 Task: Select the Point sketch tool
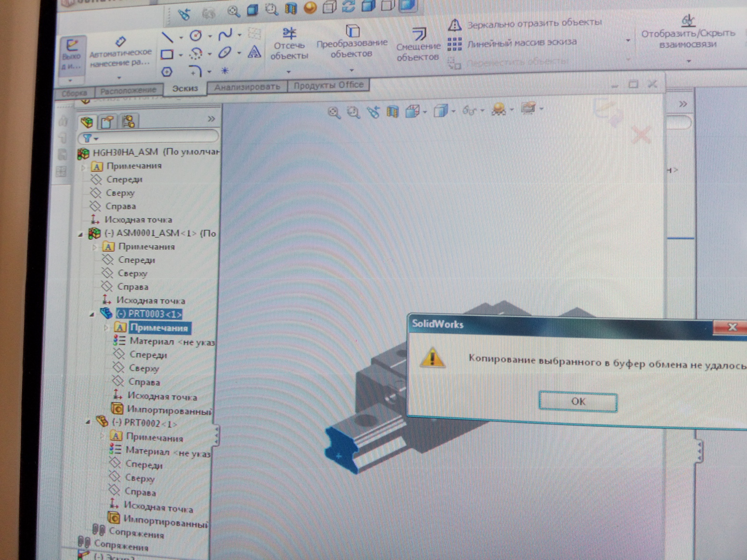[225, 70]
